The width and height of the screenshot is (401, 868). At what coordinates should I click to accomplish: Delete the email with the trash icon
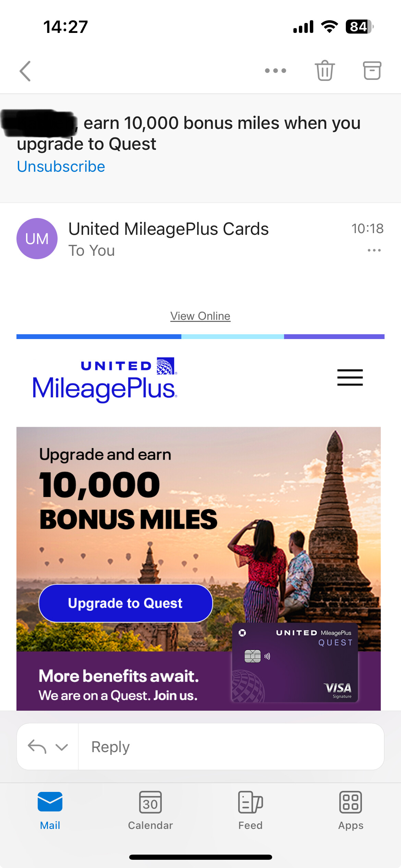pos(325,71)
